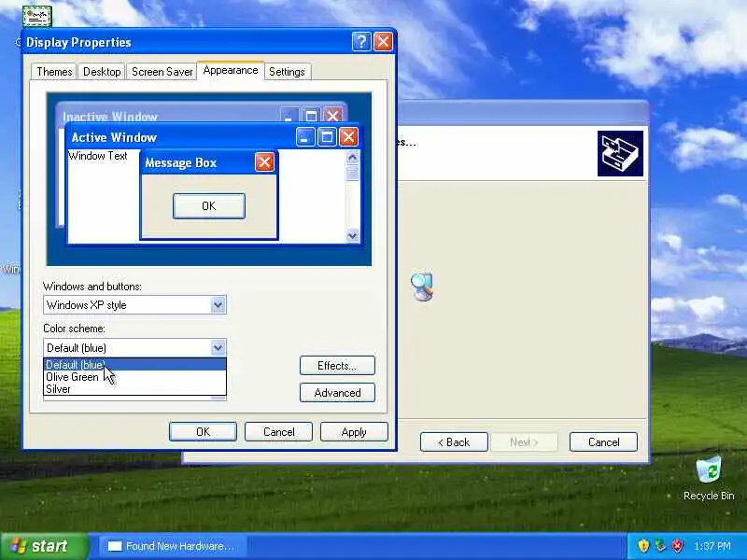Switch to the Themes tab

click(x=54, y=72)
